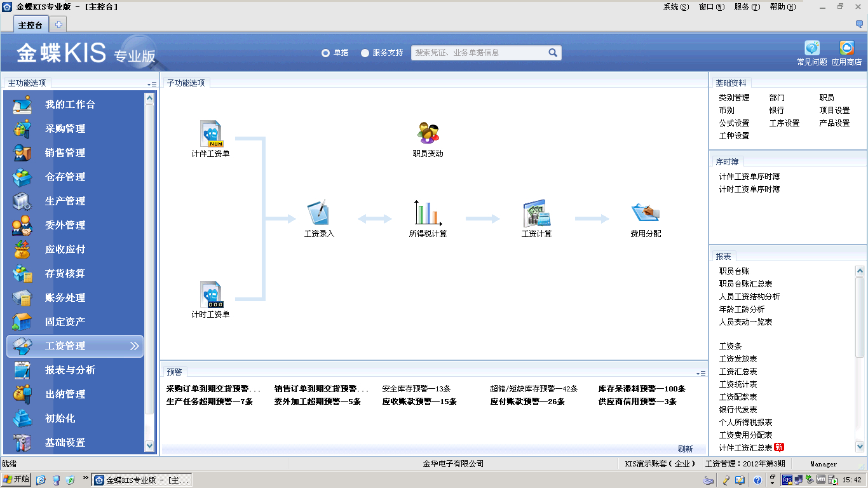Screen dimensions: 868x488
Task: Select 生产管理 module
Action: click(x=65, y=201)
